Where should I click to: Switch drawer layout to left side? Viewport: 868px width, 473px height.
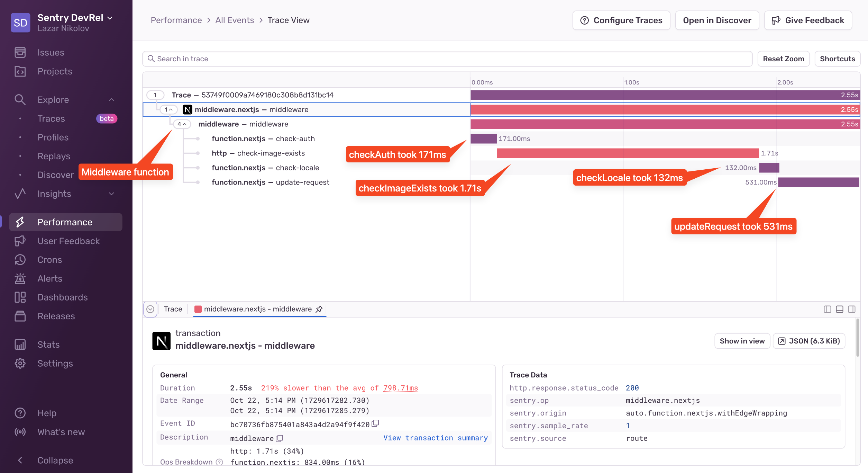pos(827,309)
